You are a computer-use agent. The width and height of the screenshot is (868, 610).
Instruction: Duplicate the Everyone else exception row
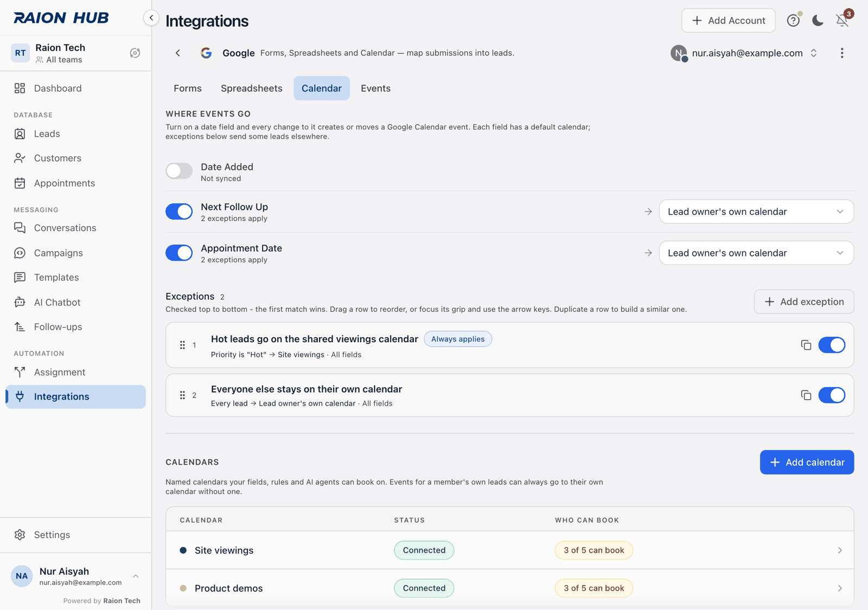806,395
